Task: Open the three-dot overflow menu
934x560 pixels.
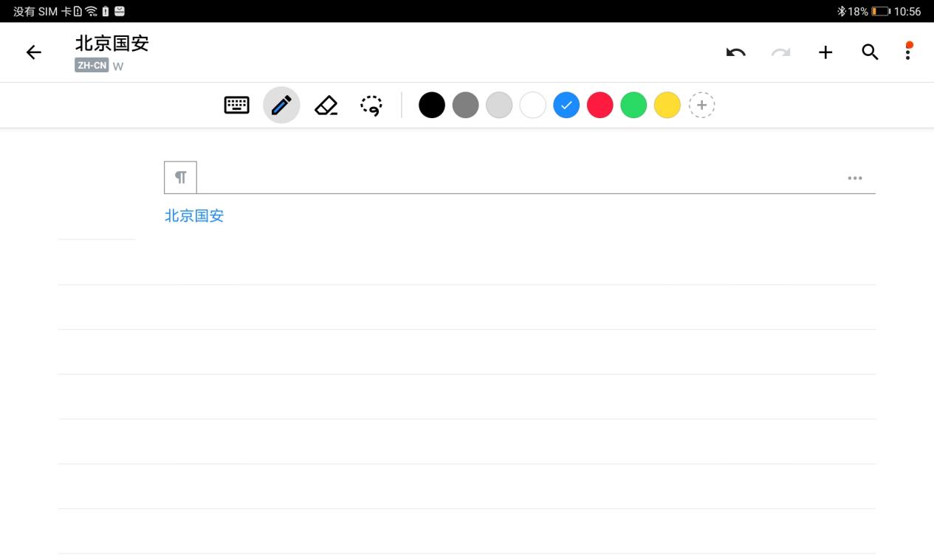Action: pyautogui.click(x=908, y=51)
